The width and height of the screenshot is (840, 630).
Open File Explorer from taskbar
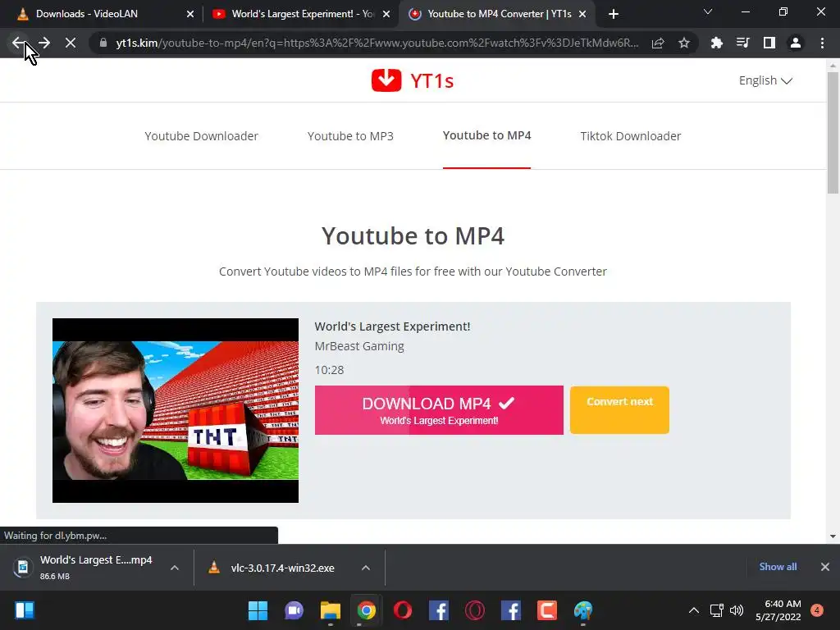click(x=330, y=610)
